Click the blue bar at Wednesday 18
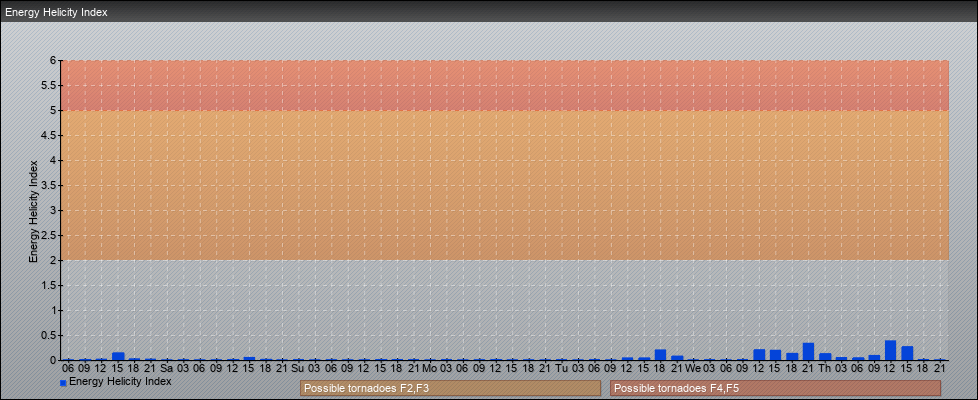978x400 pixels. [792, 356]
